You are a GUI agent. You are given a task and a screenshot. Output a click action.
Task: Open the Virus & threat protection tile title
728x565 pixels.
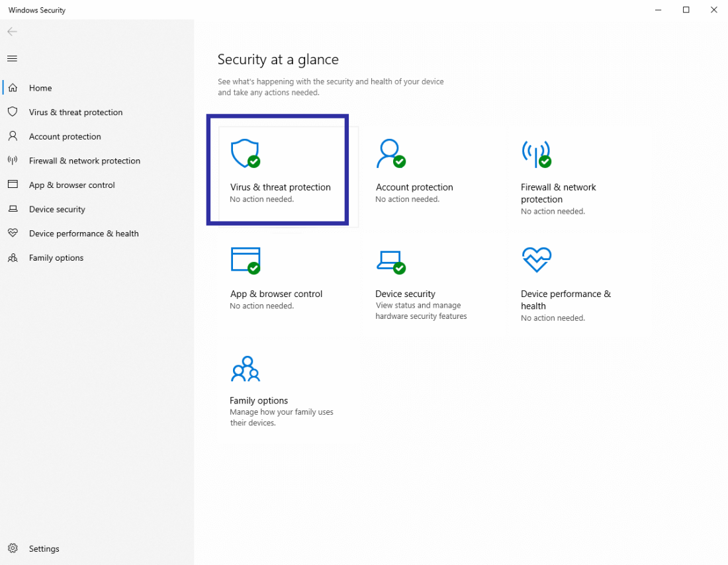point(281,187)
